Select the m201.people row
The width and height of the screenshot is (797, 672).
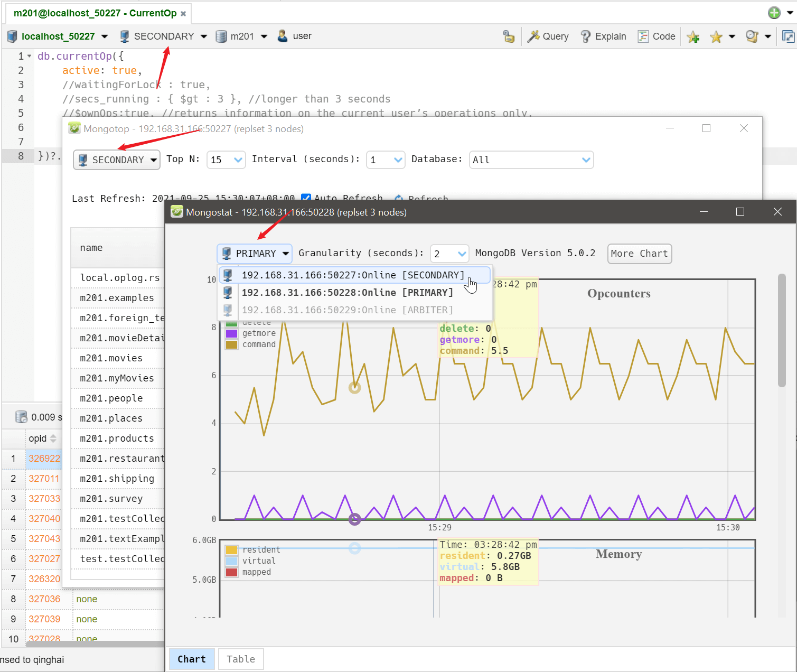pyautogui.click(x=117, y=398)
